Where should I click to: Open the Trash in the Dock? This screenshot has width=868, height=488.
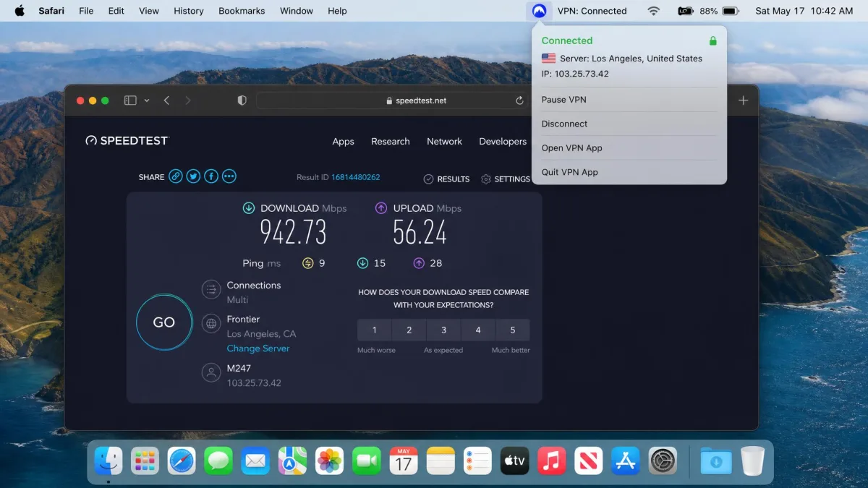tap(752, 461)
